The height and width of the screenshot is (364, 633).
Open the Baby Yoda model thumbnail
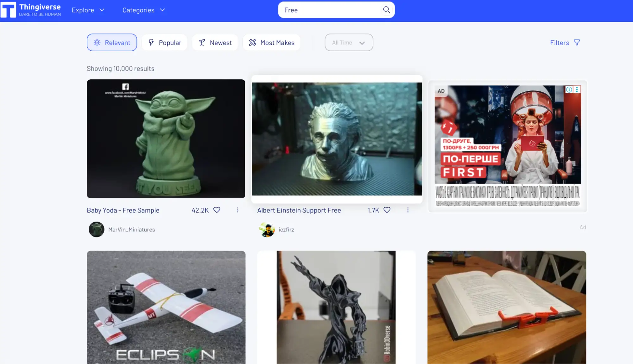166,139
